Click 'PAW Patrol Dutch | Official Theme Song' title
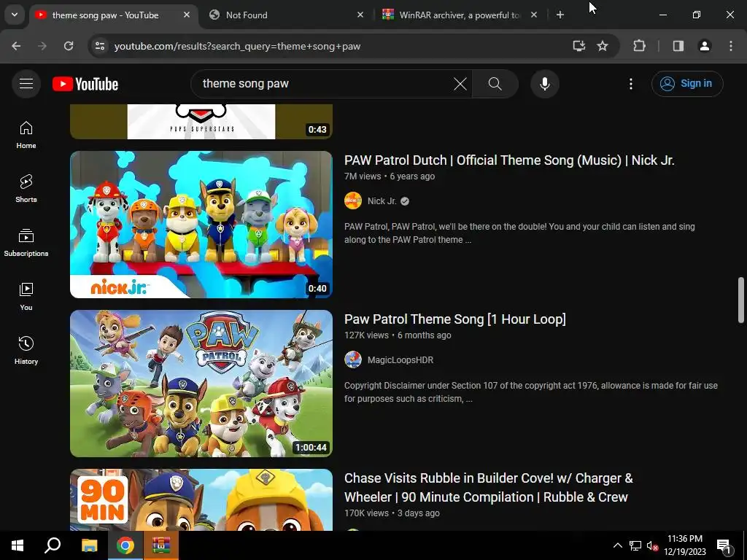Screen dimensions: 747x560 pyautogui.click(x=509, y=160)
